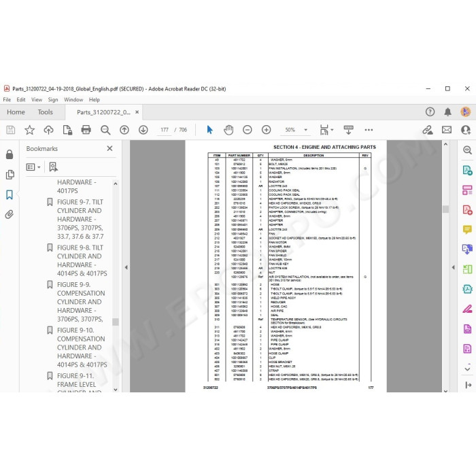Open the attachments paperclip panel

pyautogui.click(x=10, y=215)
